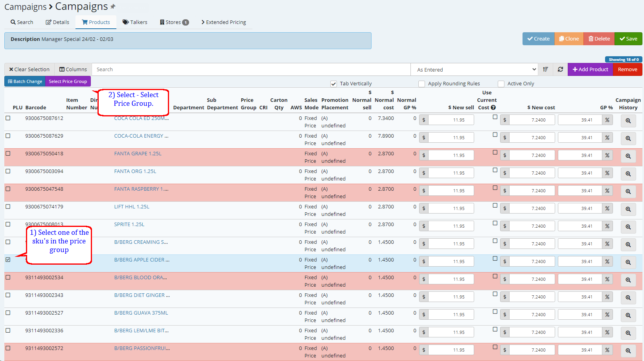Click the Add Product button

591,69
